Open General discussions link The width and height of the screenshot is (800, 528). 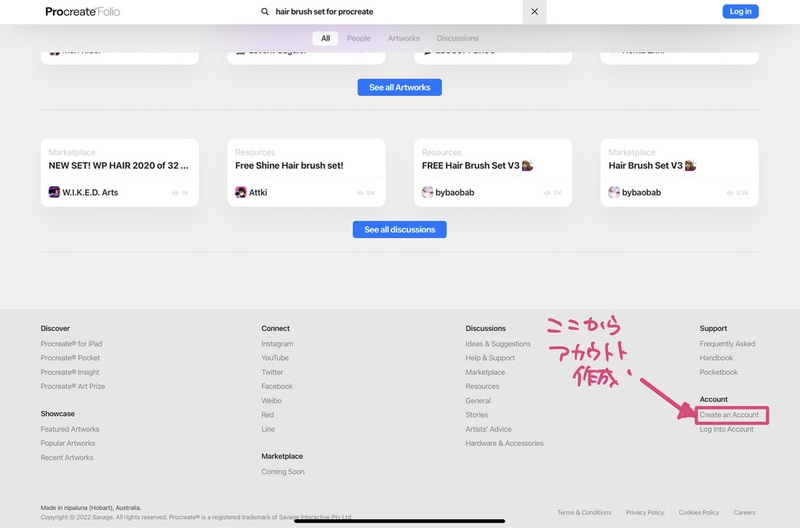coord(478,400)
